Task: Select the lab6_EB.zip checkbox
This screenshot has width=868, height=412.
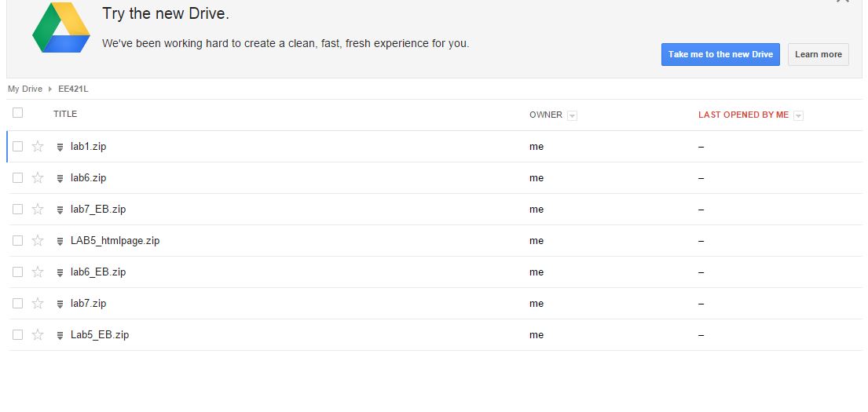Action: [18, 272]
